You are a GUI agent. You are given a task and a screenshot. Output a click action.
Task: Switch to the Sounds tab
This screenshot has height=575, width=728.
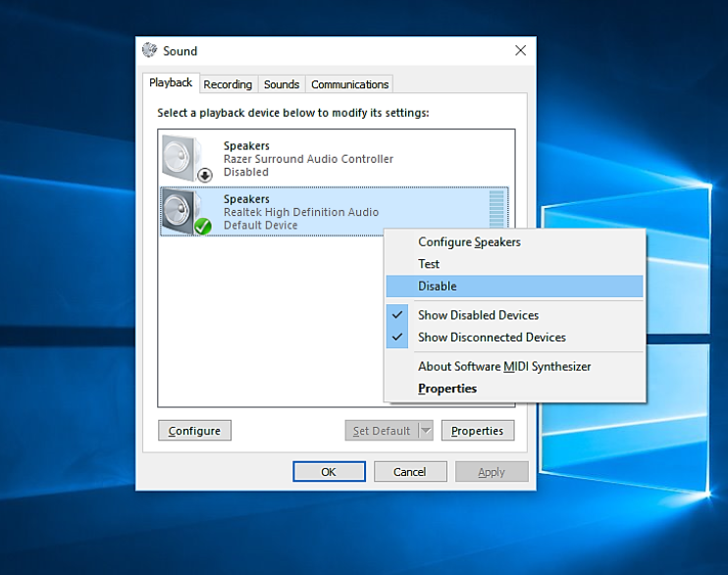pos(282,84)
